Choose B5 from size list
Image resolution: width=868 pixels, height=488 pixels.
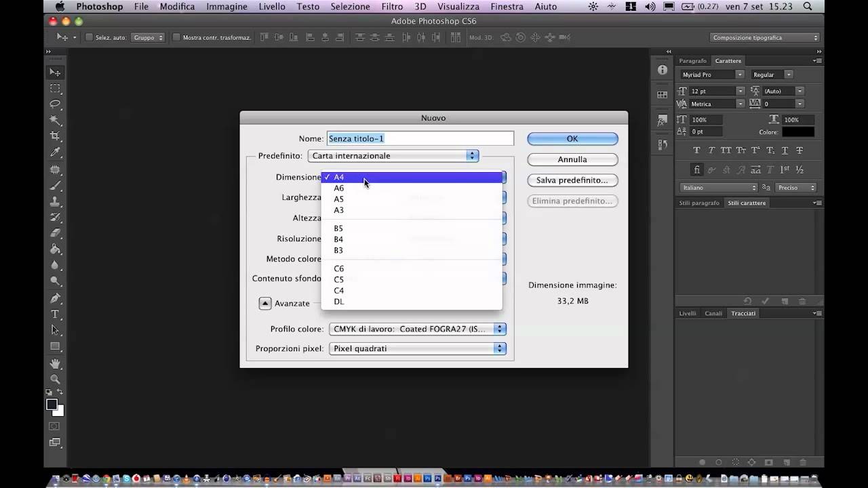click(x=412, y=228)
